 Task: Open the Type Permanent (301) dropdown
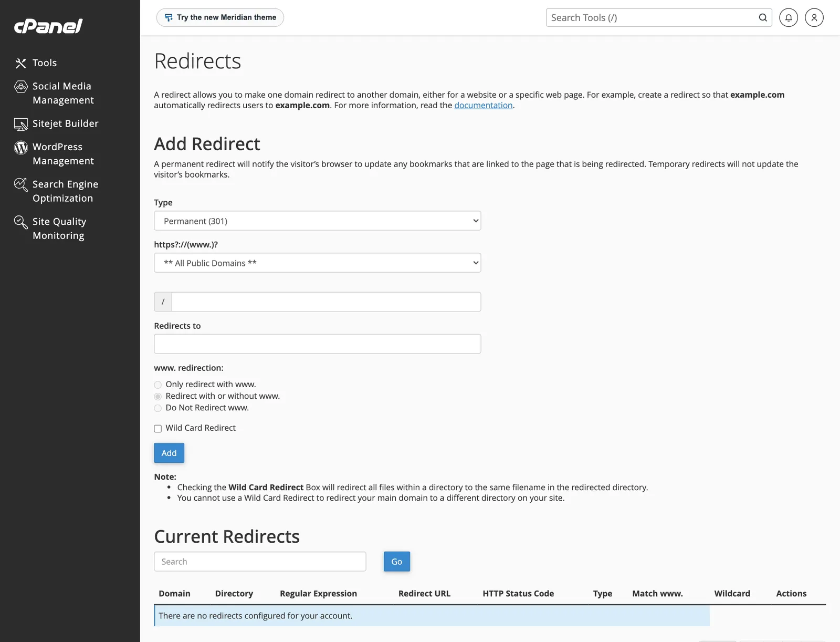pyautogui.click(x=317, y=221)
